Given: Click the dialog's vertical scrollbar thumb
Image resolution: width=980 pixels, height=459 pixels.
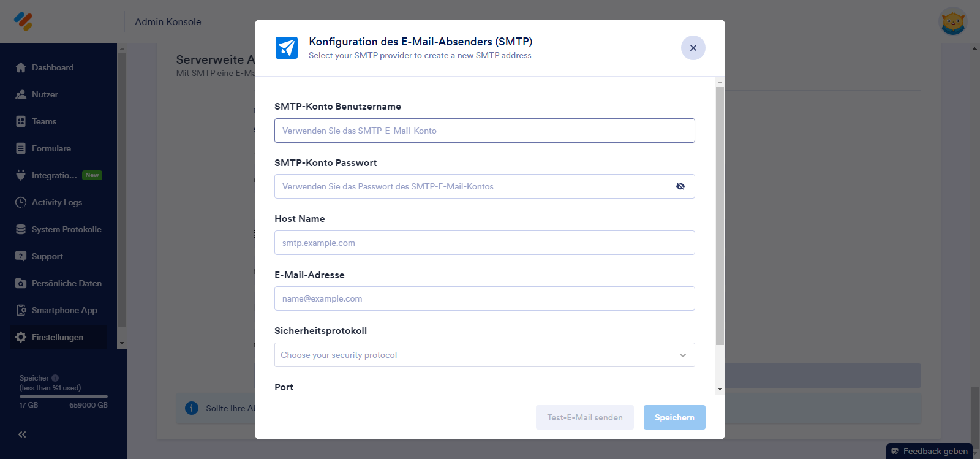Looking at the screenshot, I should coord(720,214).
